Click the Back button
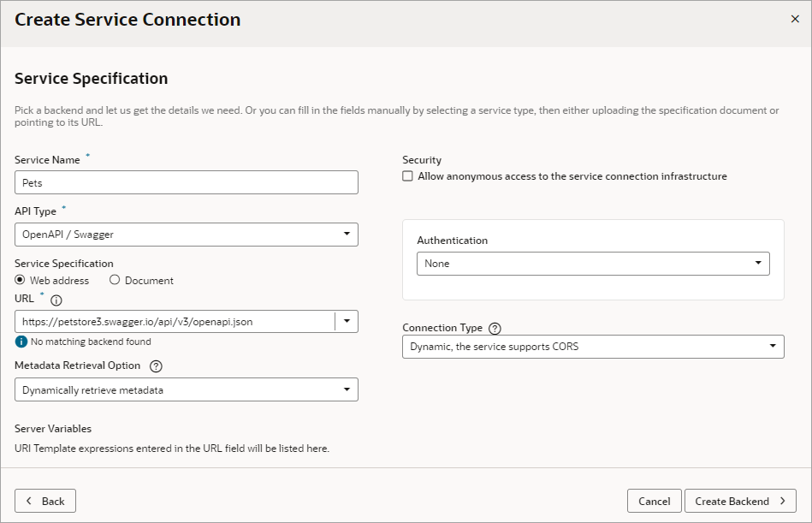 pos(44,501)
